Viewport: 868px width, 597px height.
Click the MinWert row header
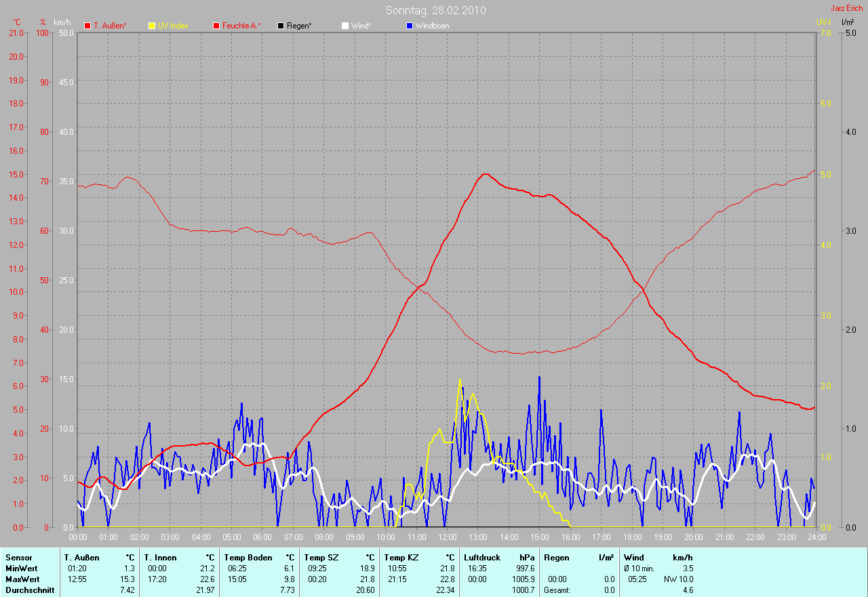click(22, 569)
